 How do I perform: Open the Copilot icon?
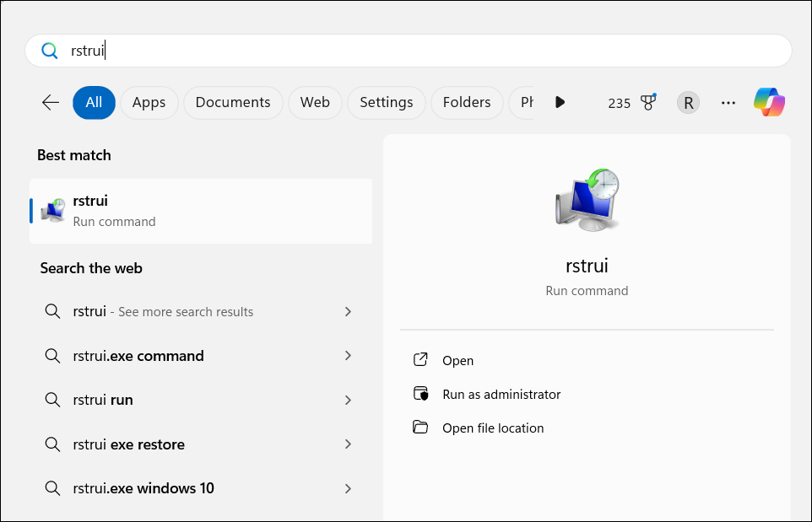point(769,102)
